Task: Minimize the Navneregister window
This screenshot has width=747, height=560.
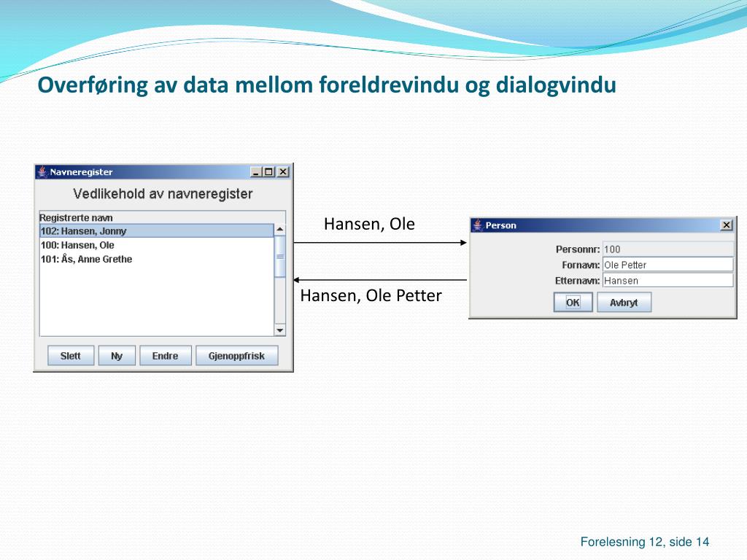Action: coord(256,172)
